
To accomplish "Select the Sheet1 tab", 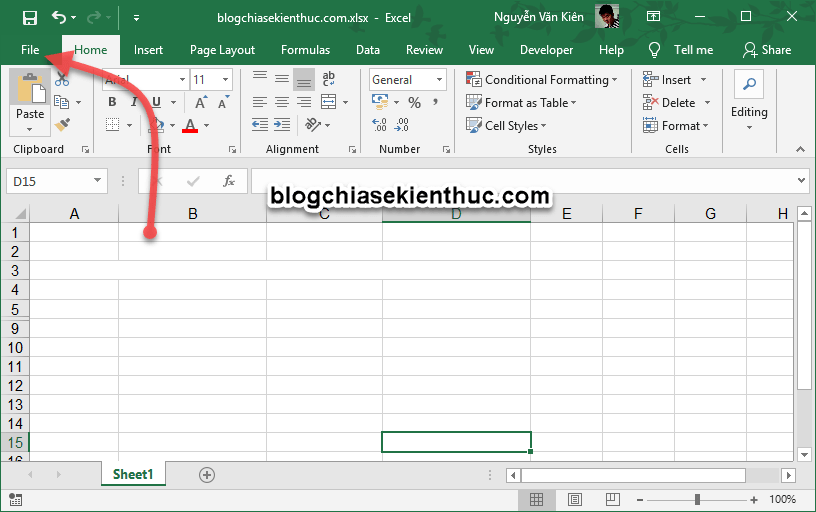I will tap(133, 474).
